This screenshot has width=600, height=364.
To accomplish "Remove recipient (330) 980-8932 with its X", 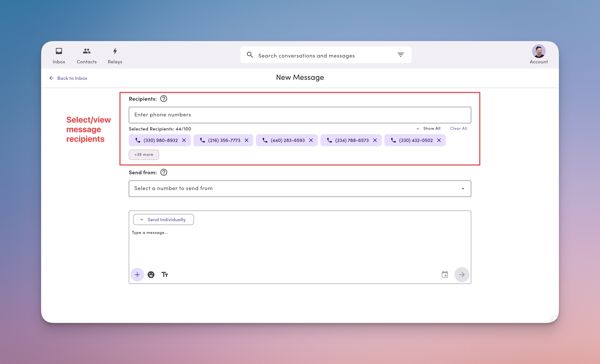I will (x=184, y=140).
